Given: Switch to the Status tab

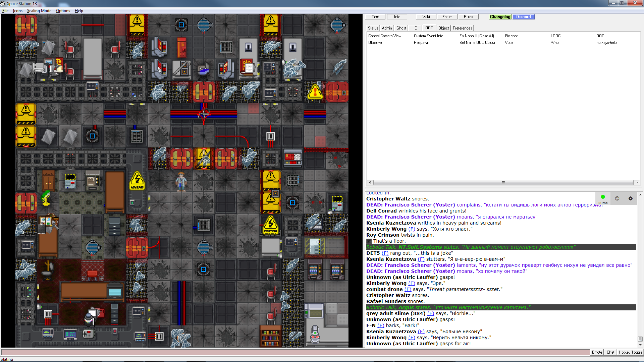Looking at the screenshot, I should (x=373, y=28).
